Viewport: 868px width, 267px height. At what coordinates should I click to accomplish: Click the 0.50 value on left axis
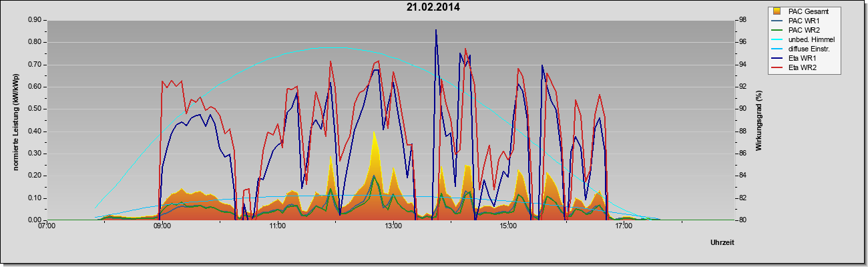35,109
